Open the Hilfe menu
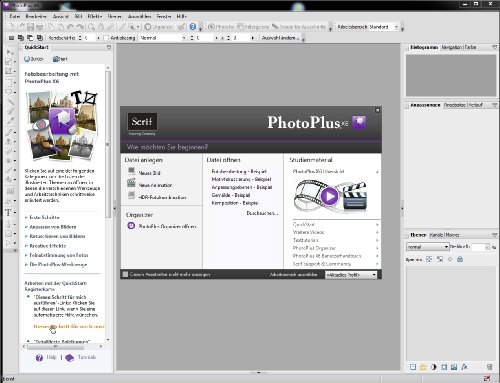This screenshot has height=383, width=500. pos(182,16)
